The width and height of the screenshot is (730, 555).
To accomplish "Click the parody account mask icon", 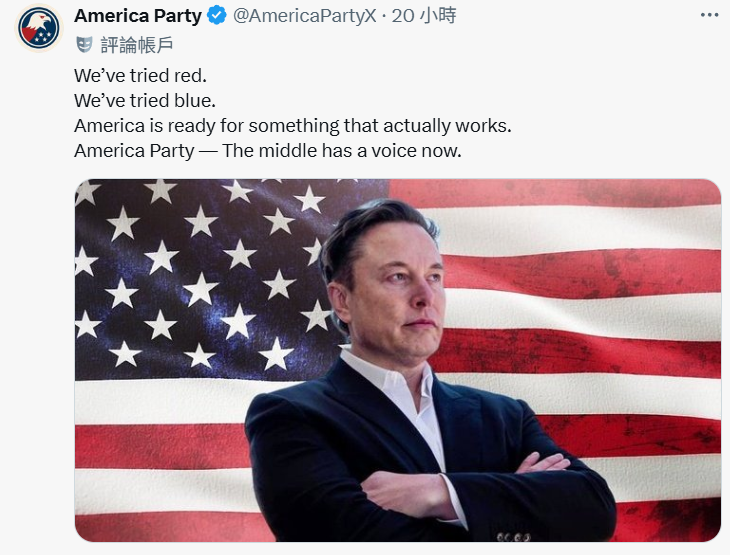I will tap(84, 45).
